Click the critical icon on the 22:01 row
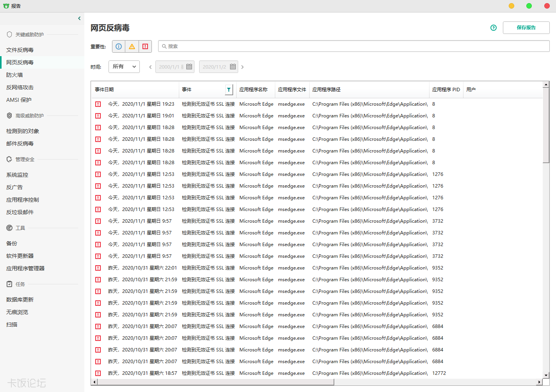This screenshot has height=392, width=556. (98, 268)
